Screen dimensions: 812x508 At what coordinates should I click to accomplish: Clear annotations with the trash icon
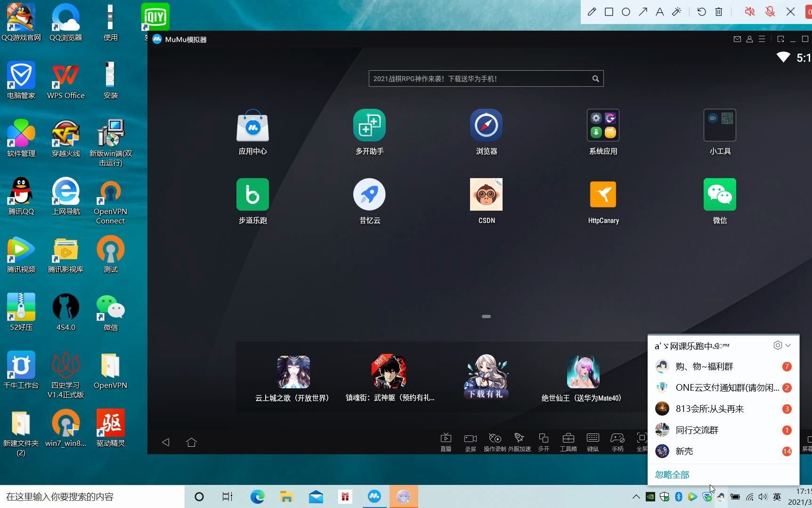coord(719,12)
